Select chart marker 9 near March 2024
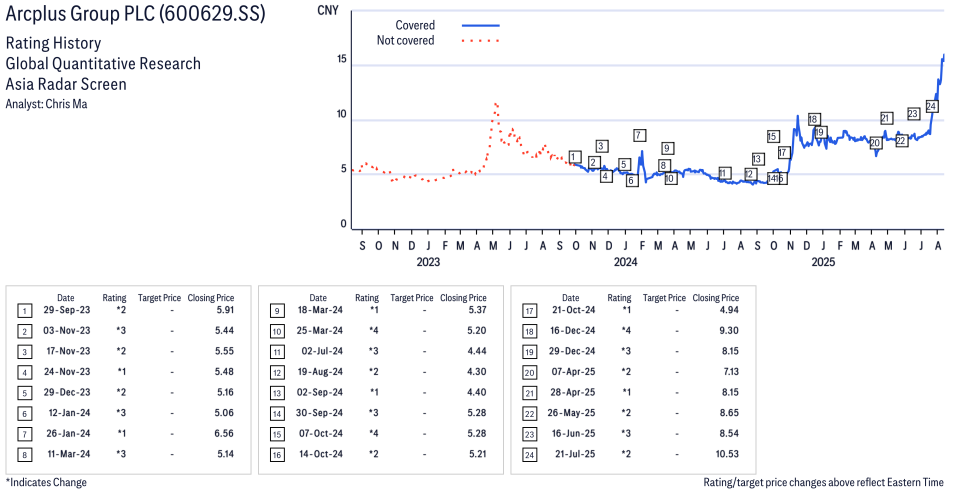This screenshot has height=489, width=955. 668,147
